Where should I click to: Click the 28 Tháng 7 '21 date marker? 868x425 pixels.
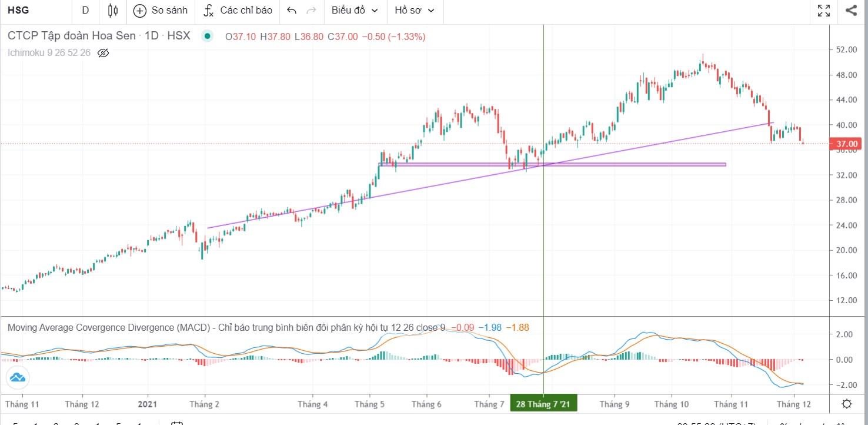pyautogui.click(x=543, y=404)
